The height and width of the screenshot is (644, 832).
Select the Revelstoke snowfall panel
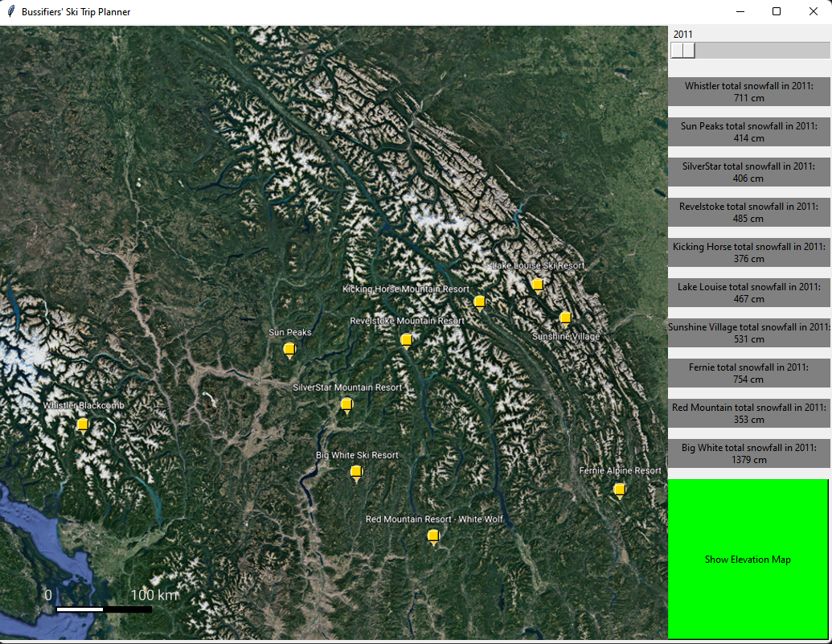coord(748,212)
